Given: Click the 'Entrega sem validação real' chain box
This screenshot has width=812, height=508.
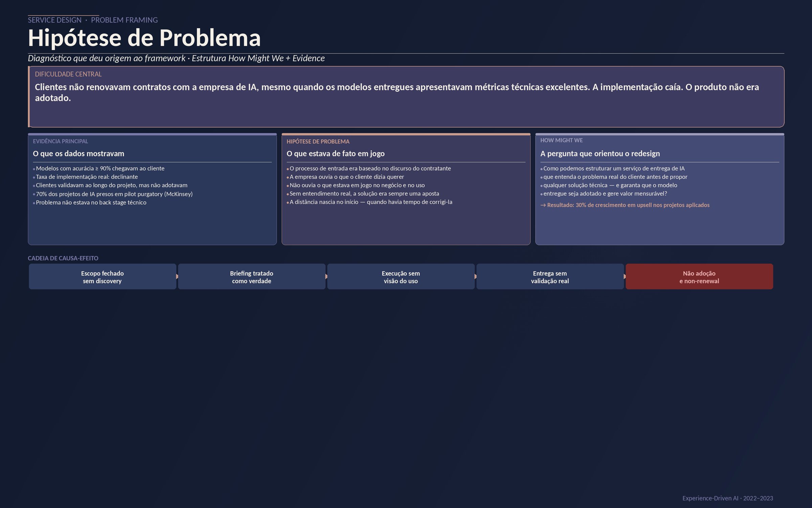Looking at the screenshot, I should 550,277.
